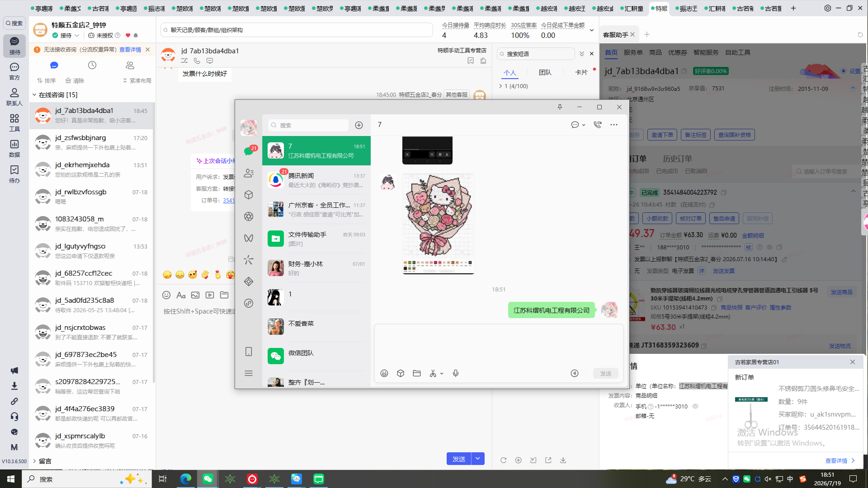Open 联系人 in the customer service left sidebar
The width and height of the screenshot is (868, 488).
pos(14,97)
